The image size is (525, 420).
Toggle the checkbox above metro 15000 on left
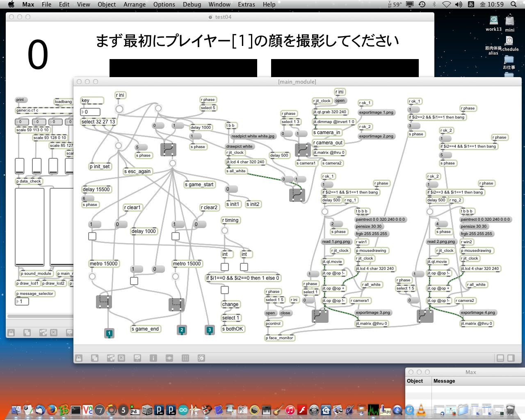point(92,236)
